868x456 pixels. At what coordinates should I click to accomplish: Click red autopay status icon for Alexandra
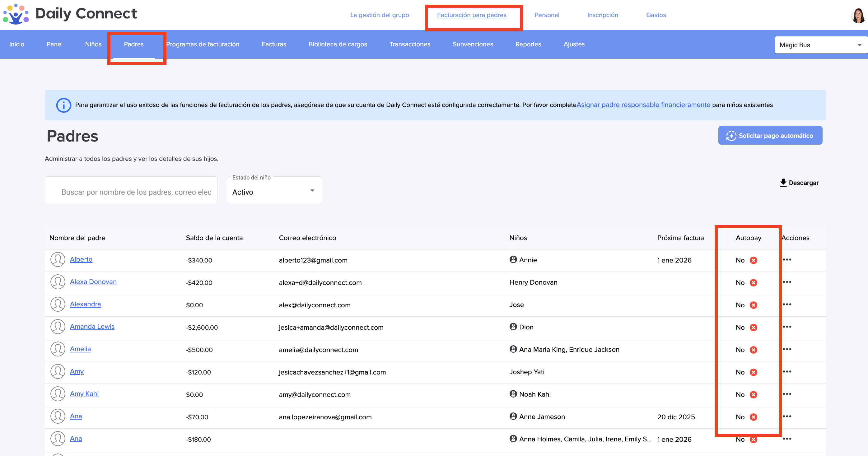click(x=754, y=305)
